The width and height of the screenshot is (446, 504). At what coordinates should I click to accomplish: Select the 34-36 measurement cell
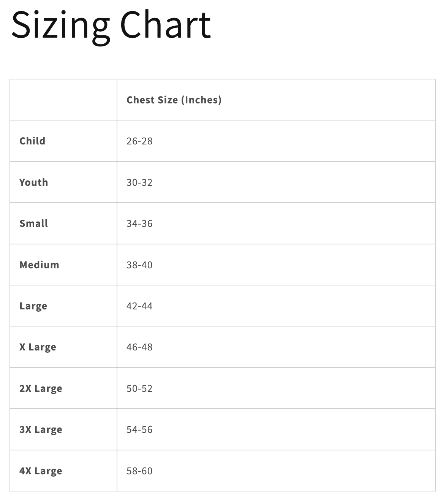(x=139, y=223)
